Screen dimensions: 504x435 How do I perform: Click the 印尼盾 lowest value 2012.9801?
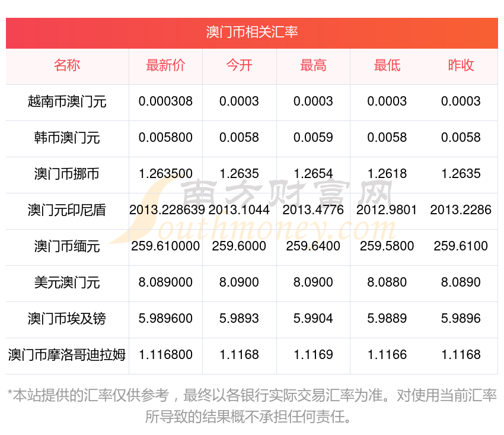click(387, 209)
